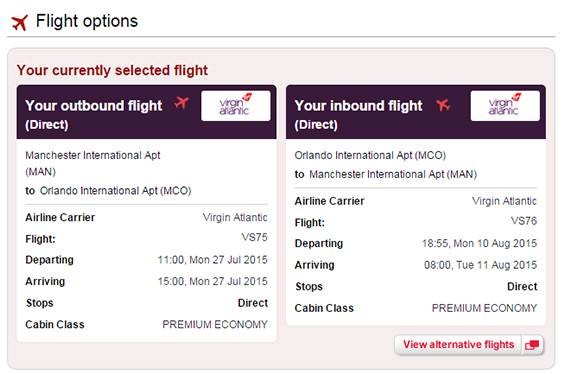Image resolution: width=564 pixels, height=374 pixels.
Task: Click the outbound flight takeoff plane icon
Action: (181, 103)
